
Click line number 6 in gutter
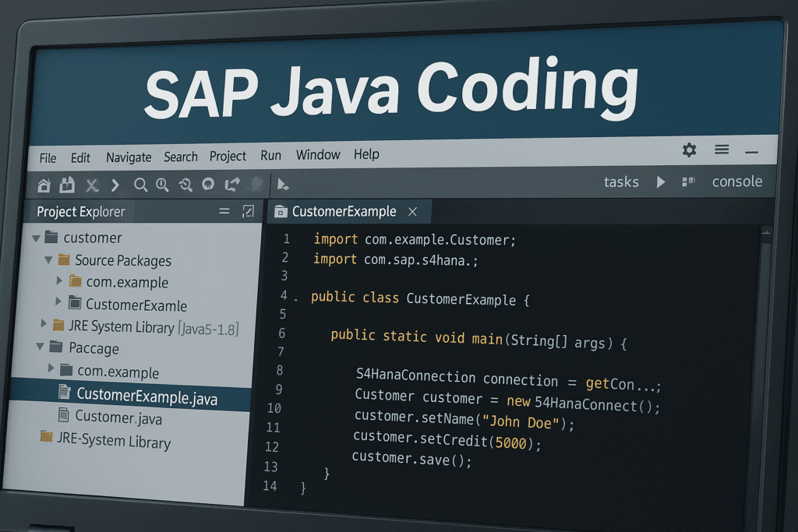[x=281, y=333]
